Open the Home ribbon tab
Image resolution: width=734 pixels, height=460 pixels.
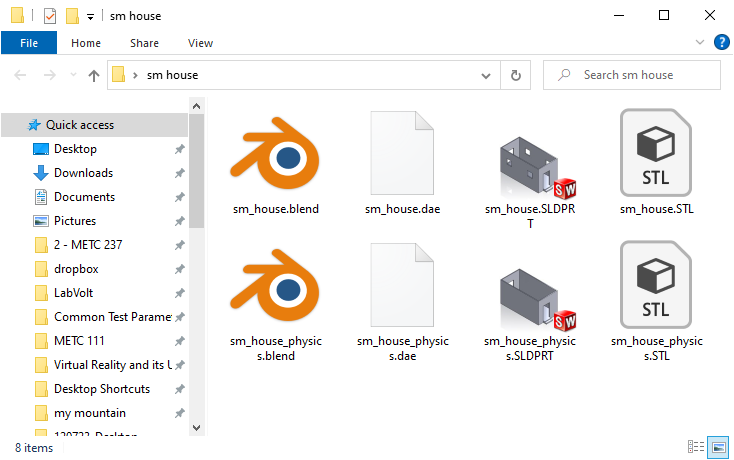click(x=86, y=43)
